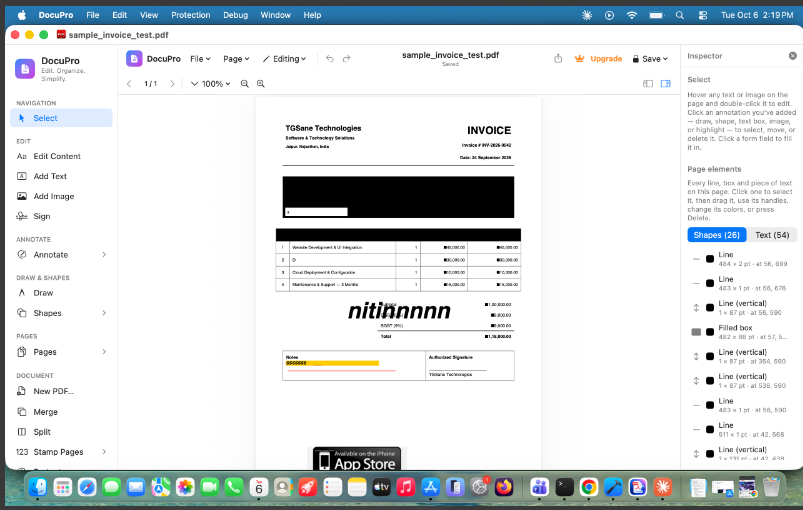This screenshot has height=510, width=803.
Task: Open the Help menu
Action: (312, 15)
